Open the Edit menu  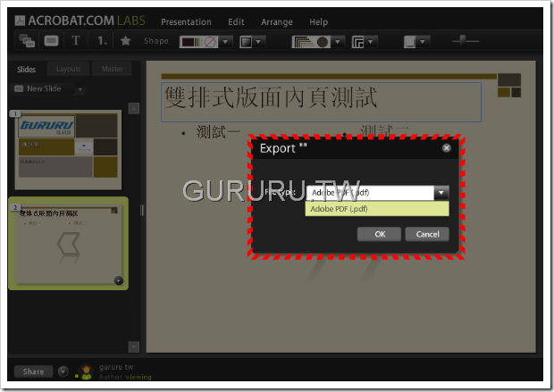236,22
